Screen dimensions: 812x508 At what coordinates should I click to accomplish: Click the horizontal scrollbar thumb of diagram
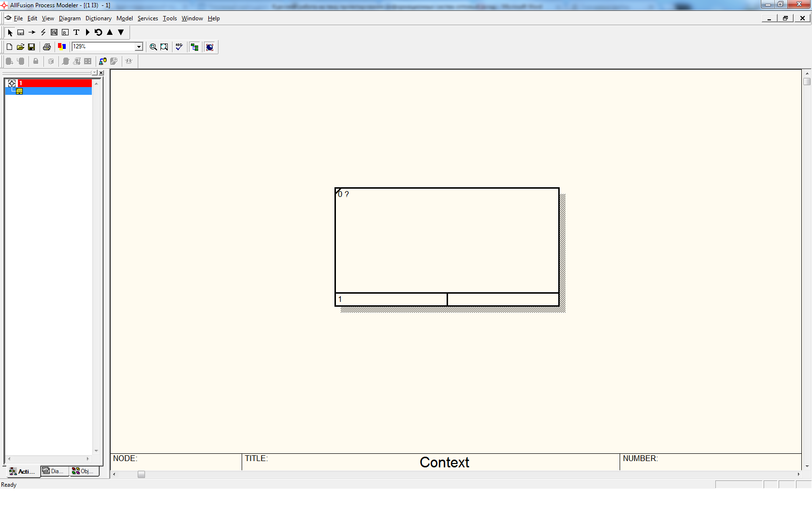(x=141, y=475)
